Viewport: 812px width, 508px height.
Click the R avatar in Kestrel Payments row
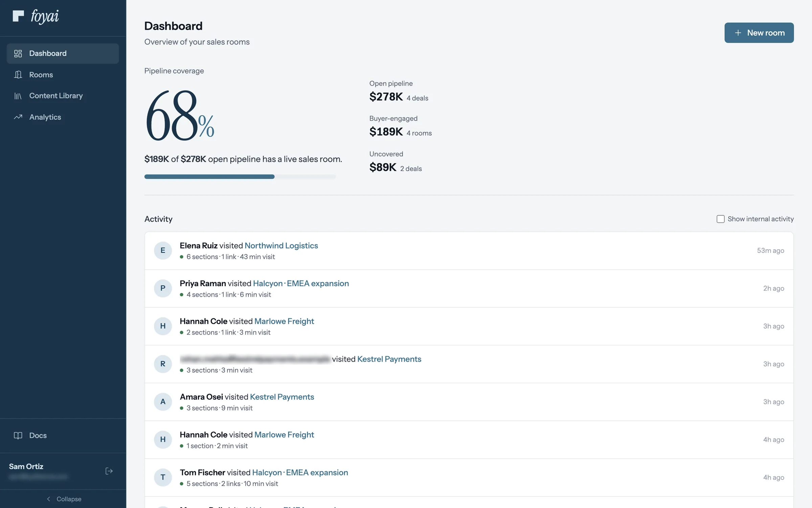tap(163, 364)
